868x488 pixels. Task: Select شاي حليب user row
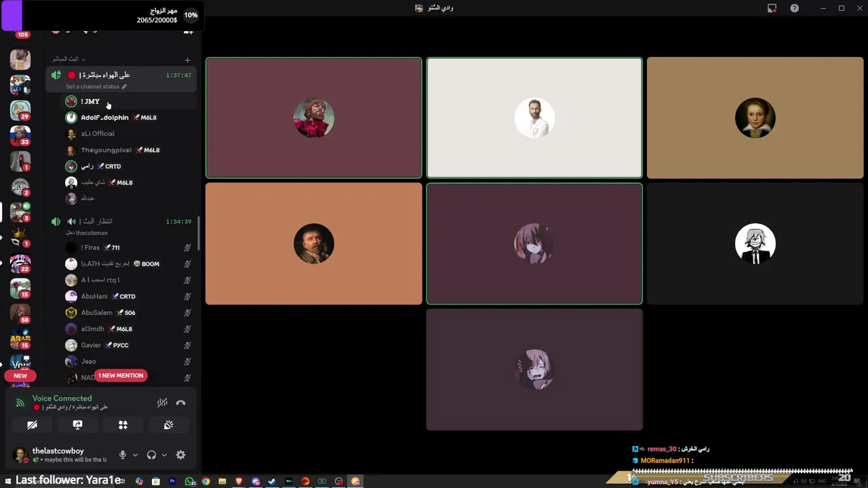tap(129, 182)
